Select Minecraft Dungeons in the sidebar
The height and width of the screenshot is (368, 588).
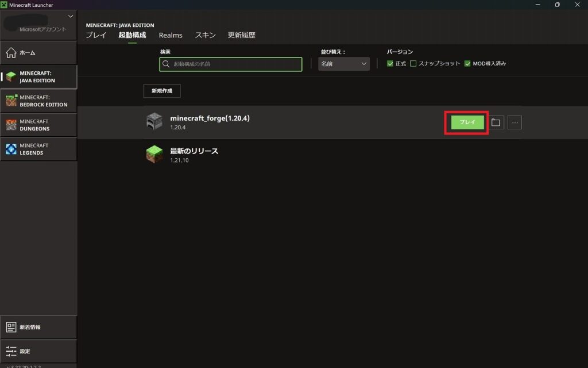[38, 125]
